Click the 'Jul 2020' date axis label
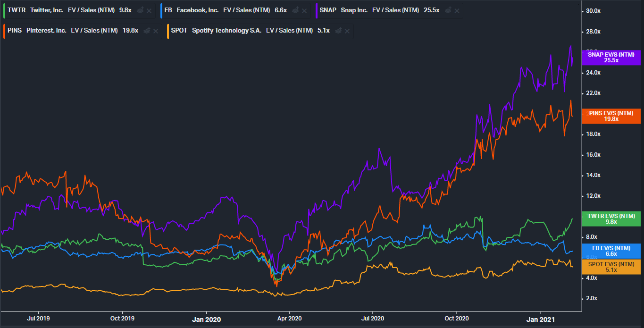This screenshot has height=328, width=644. click(372, 319)
